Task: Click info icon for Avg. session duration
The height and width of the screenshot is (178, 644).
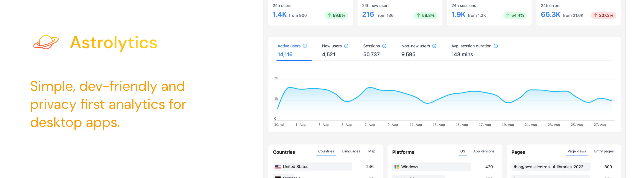Action: 496,46
